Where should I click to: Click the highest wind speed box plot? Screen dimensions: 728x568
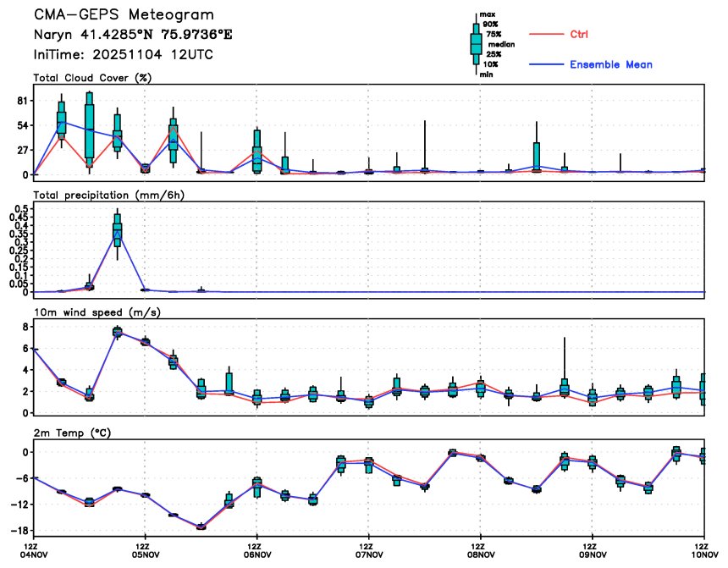click(118, 331)
